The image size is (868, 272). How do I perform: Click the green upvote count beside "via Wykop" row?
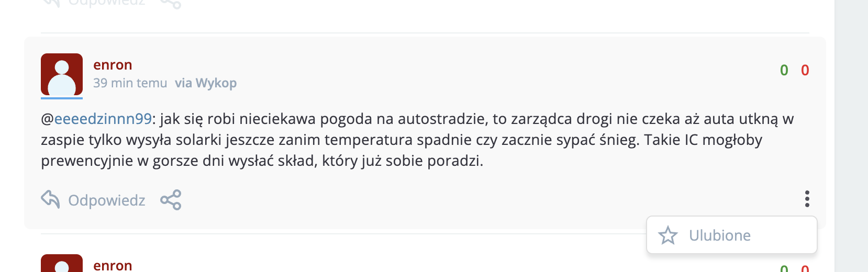[x=784, y=70]
